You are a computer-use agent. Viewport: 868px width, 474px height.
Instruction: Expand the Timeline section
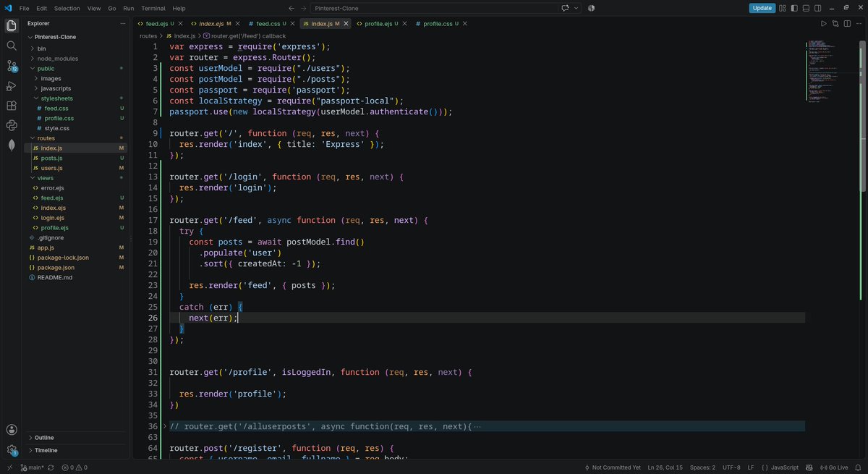(x=46, y=450)
